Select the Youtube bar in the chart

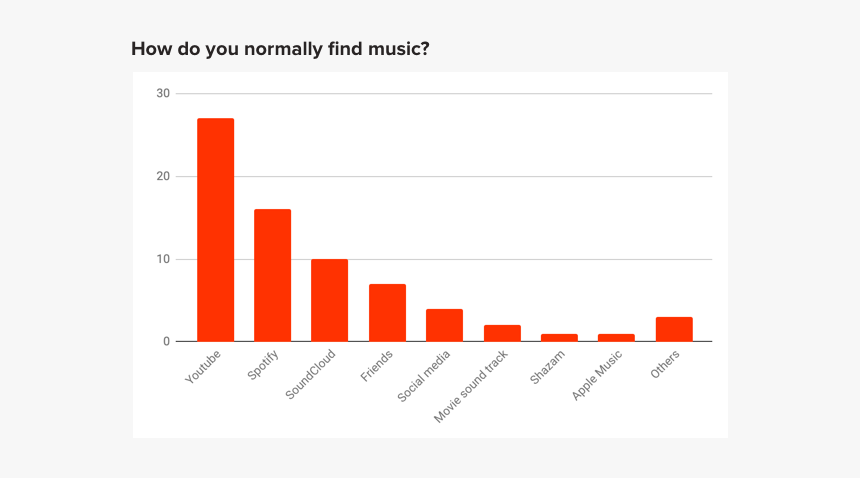click(215, 230)
